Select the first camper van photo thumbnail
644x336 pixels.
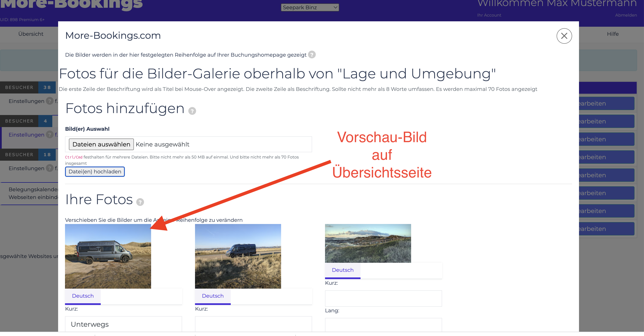(x=108, y=256)
